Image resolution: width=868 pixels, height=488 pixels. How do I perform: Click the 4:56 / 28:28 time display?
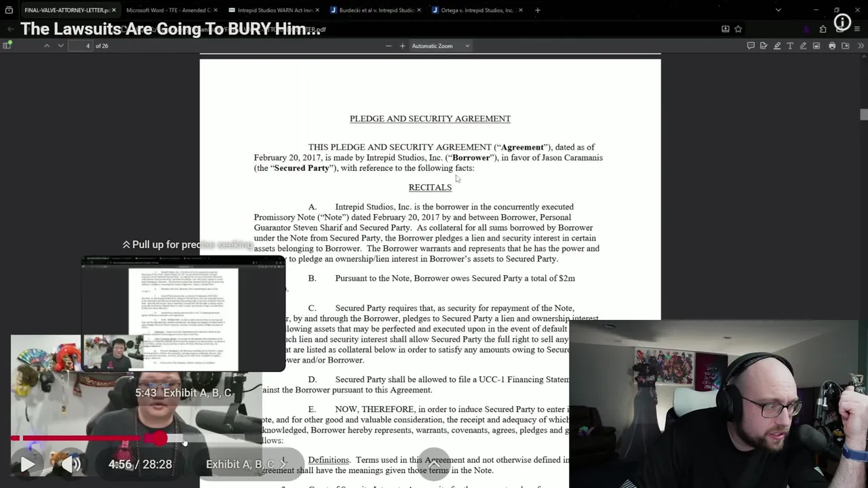tap(140, 464)
